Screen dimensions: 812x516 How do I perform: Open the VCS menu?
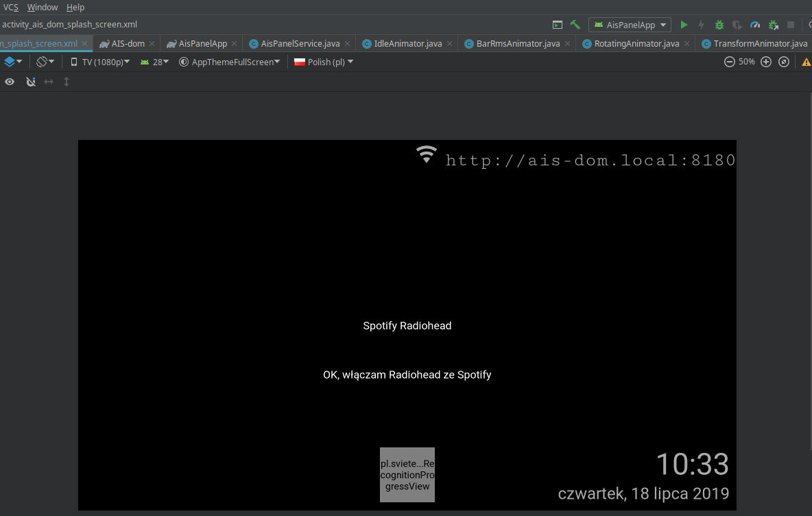(x=10, y=8)
